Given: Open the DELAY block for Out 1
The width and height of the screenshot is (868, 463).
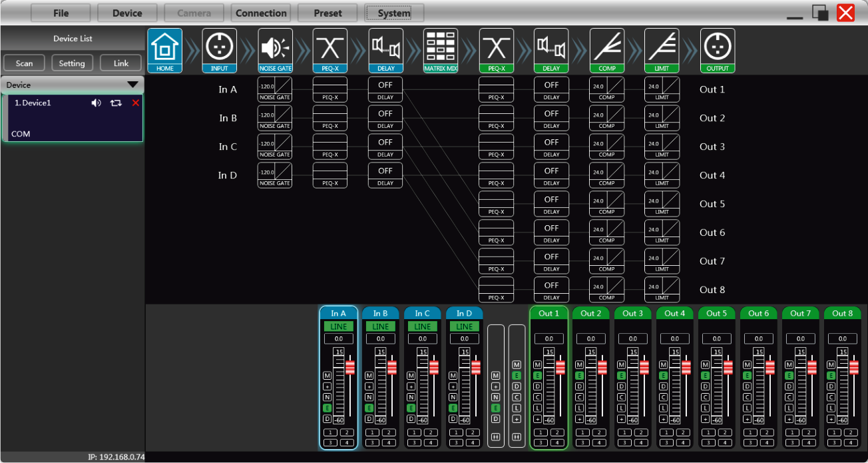Looking at the screenshot, I should click(x=551, y=89).
